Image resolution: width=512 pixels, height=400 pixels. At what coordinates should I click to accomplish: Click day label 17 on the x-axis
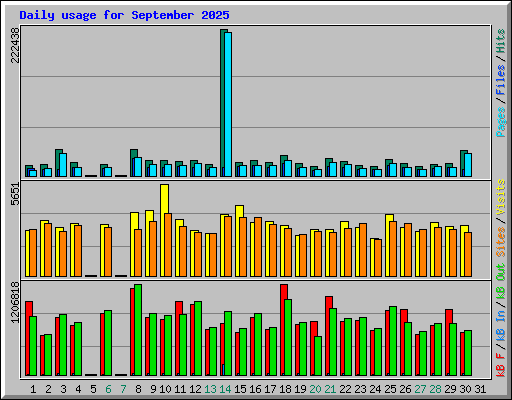[270, 389]
